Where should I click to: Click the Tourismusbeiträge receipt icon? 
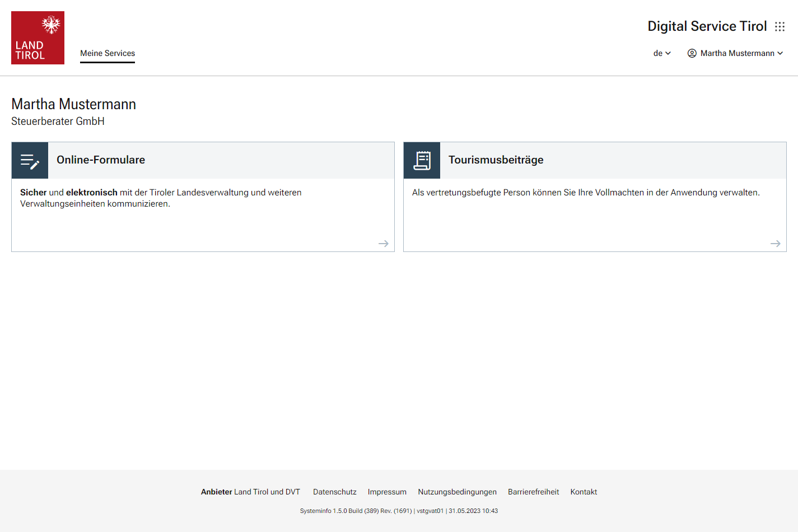click(x=422, y=161)
